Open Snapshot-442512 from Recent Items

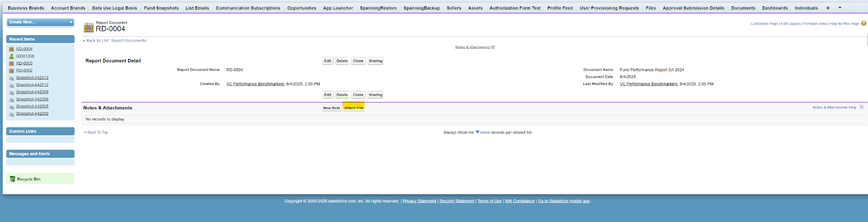[x=32, y=85]
